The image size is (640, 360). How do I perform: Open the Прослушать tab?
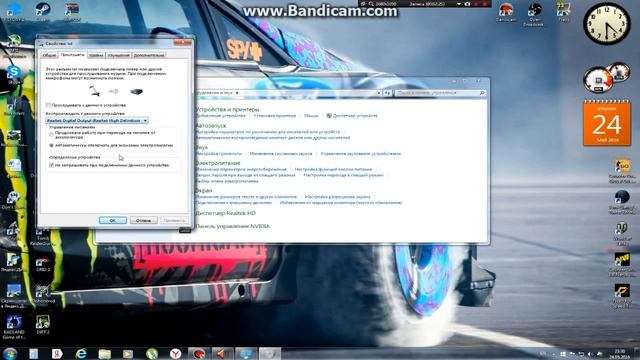(72, 55)
